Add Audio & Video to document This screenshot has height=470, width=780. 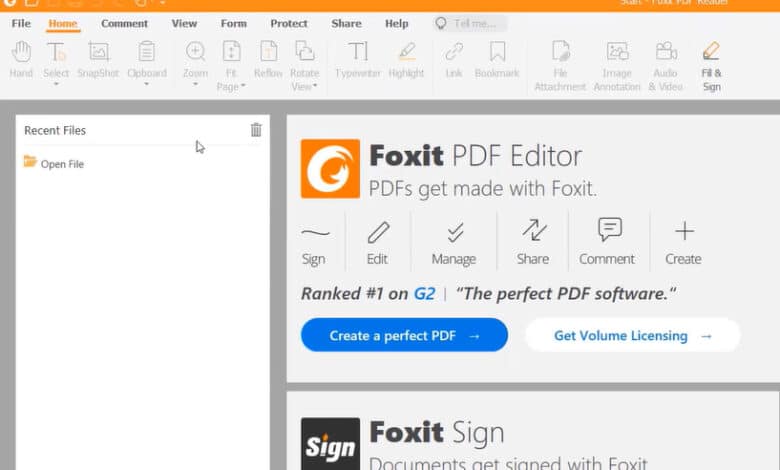666,62
